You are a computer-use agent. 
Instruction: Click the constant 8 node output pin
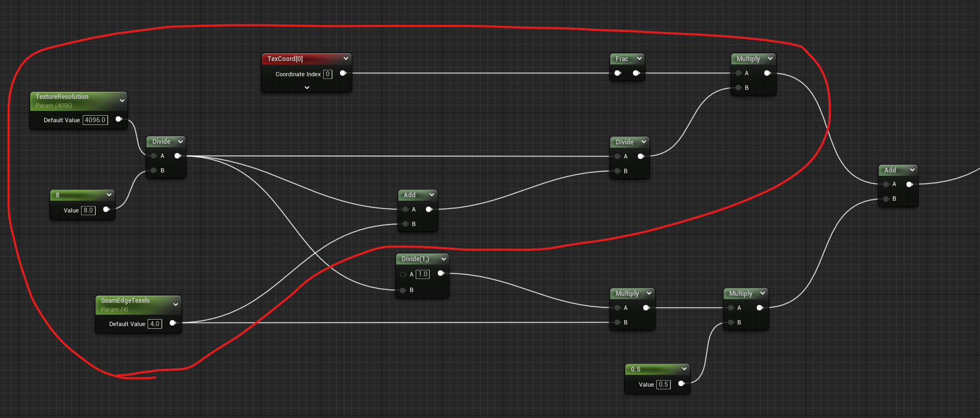(x=106, y=209)
